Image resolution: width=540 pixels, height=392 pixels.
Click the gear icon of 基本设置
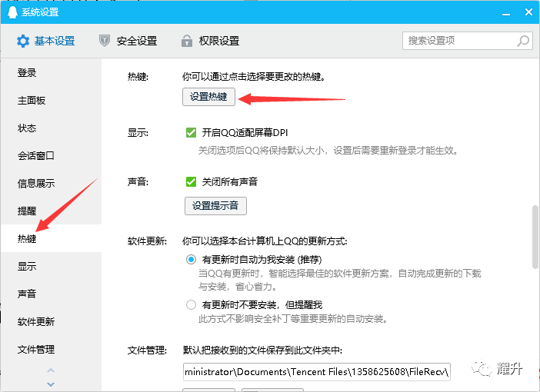coord(23,41)
